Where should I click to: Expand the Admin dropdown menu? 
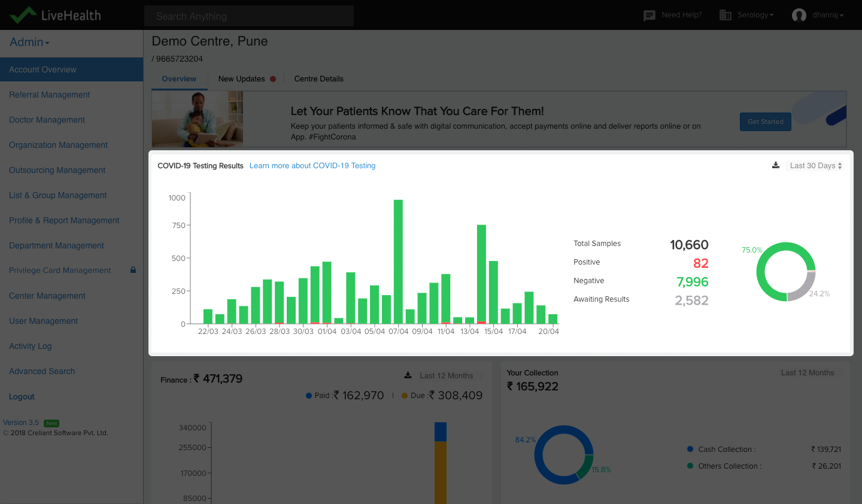[29, 42]
